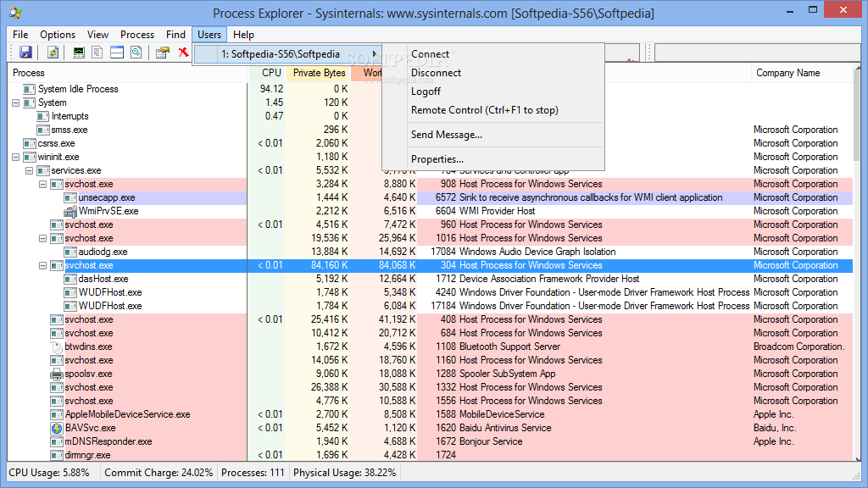Screen dimensions: 868x488
Task: Click Processes: 111 in status bar
Action: click(253, 473)
